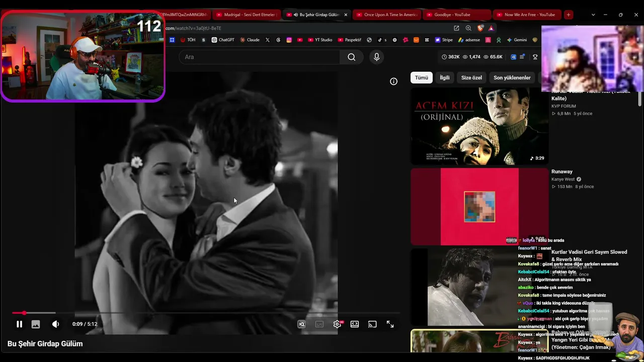
Task: Open the ChatGPT bookmark
Action: 223,40
